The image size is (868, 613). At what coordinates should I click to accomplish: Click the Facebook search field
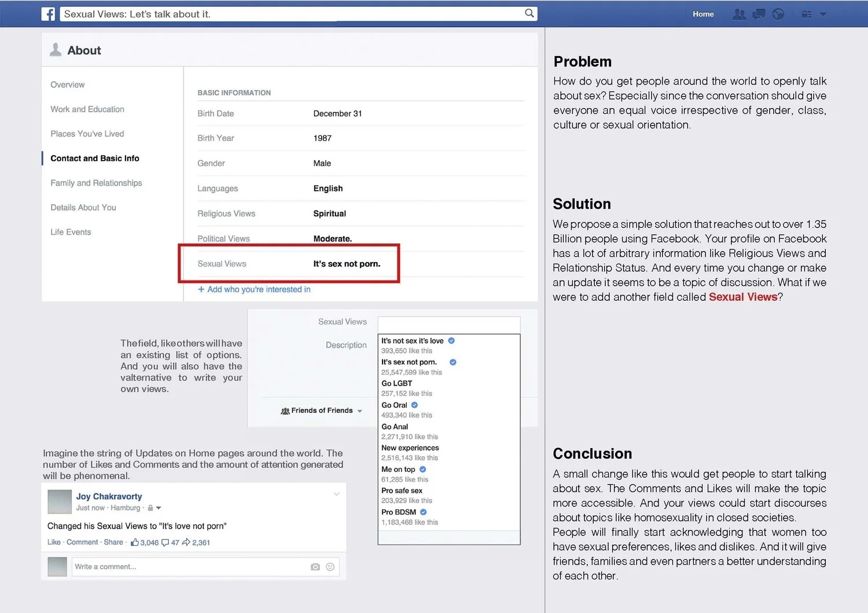[299, 14]
